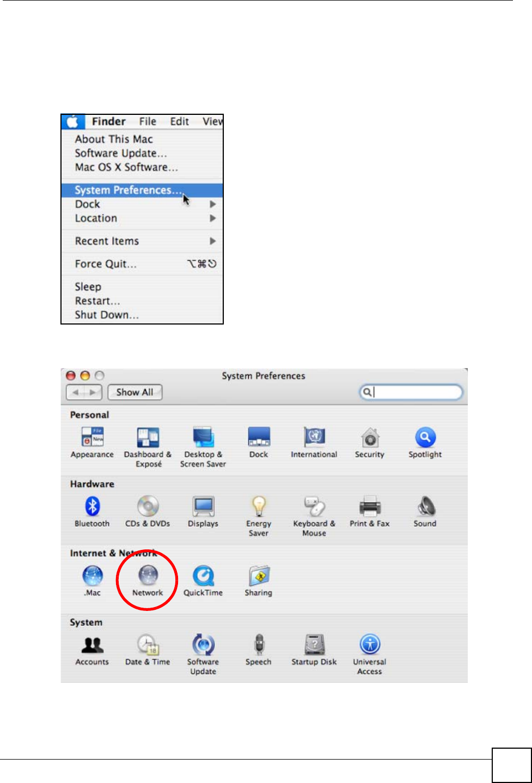This screenshot has width=532, height=783.
Task: Open Accounts preferences
Action: click(92, 650)
